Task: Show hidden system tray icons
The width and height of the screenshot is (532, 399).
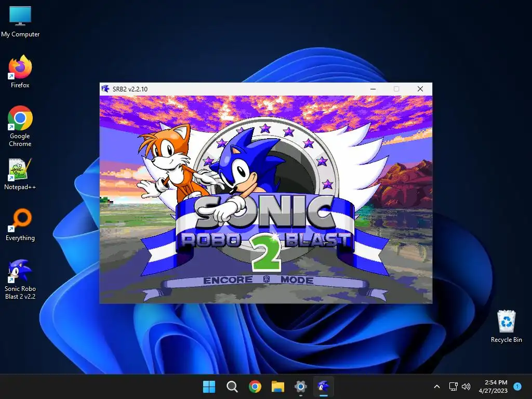Action: pyautogui.click(x=437, y=387)
